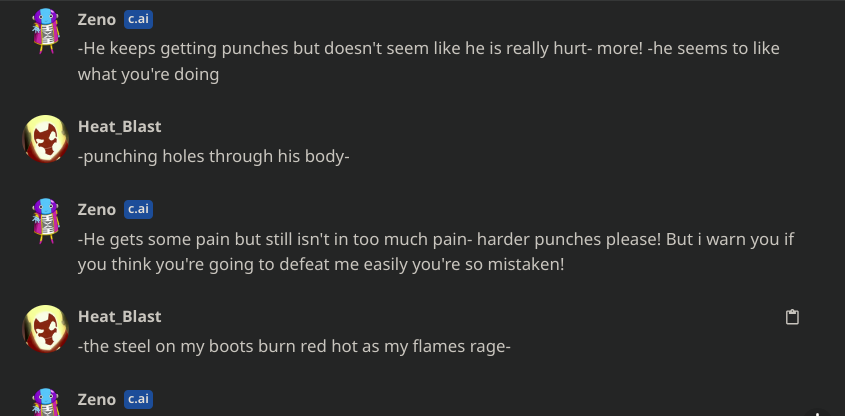
Task: Click the c.ai badge in the bottommost Zeno message
Action: 138,399
